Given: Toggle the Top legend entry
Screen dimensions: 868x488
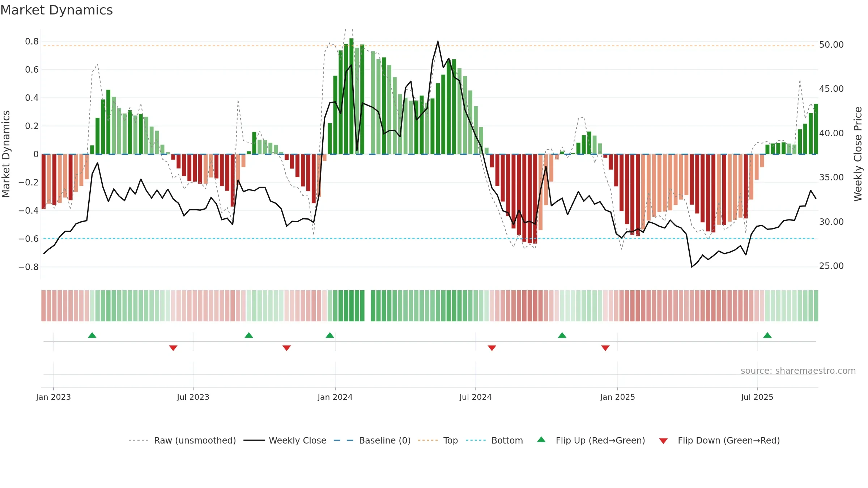Looking at the screenshot, I should (x=438, y=440).
